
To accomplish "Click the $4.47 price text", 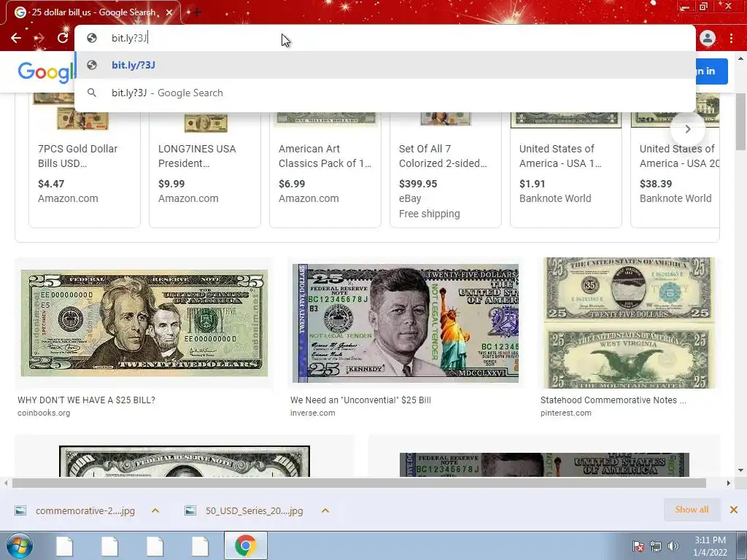I will (51, 184).
